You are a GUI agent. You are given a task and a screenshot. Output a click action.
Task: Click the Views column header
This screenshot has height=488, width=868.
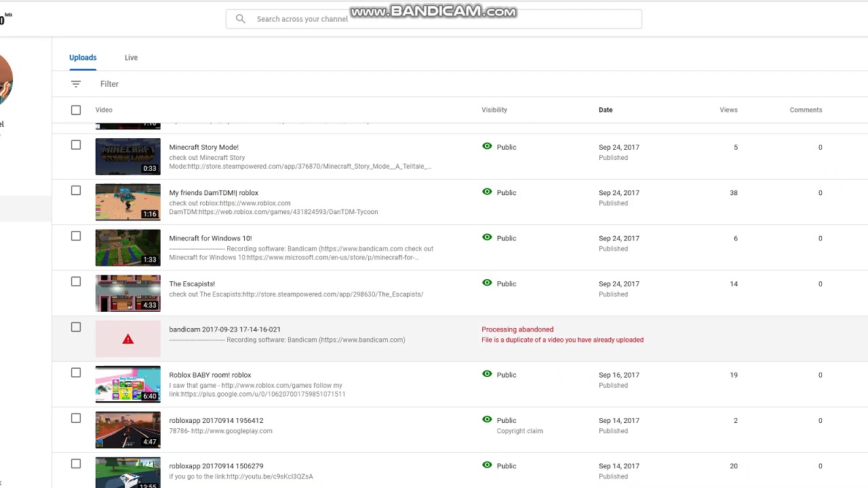pyautogui.click(x=728, y=110)
